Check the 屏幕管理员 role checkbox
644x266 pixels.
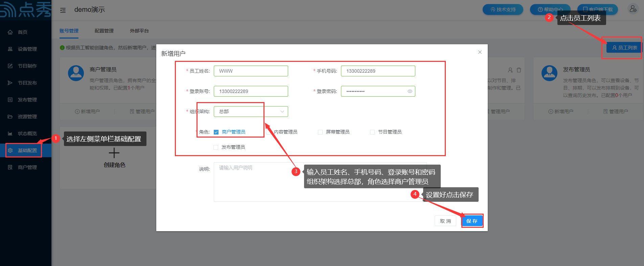pyautogui.click(x=320, y=132)
